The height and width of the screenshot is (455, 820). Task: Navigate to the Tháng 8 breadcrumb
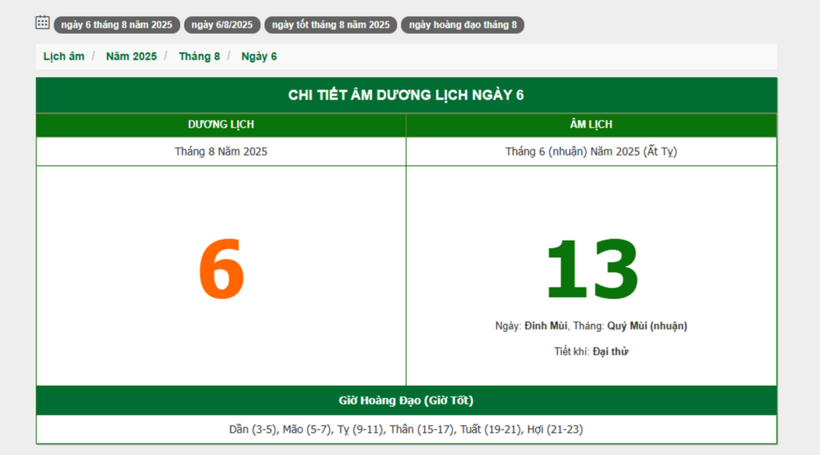coord(199,57)
